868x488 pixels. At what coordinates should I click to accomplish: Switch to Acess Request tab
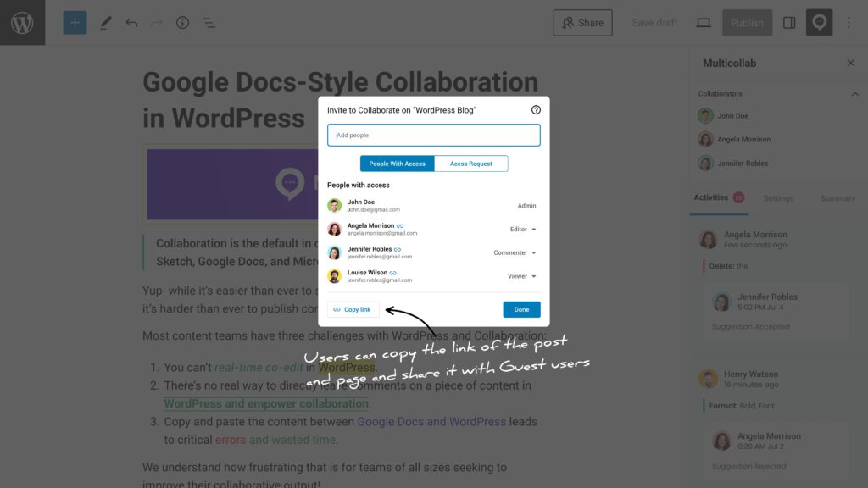(471, 164)
